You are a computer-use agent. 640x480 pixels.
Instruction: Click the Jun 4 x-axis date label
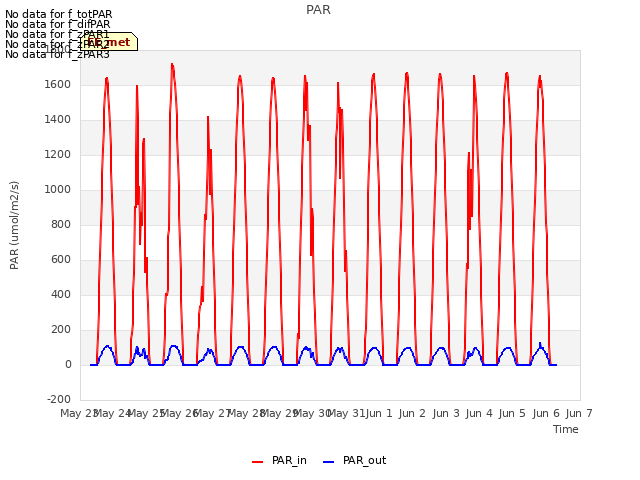click(x=479, y=413)
